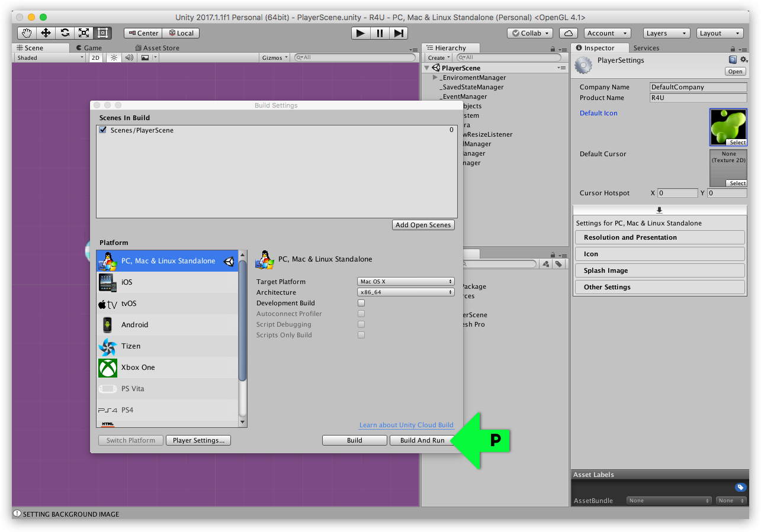Click the Scene view search field

pos(355,57)
